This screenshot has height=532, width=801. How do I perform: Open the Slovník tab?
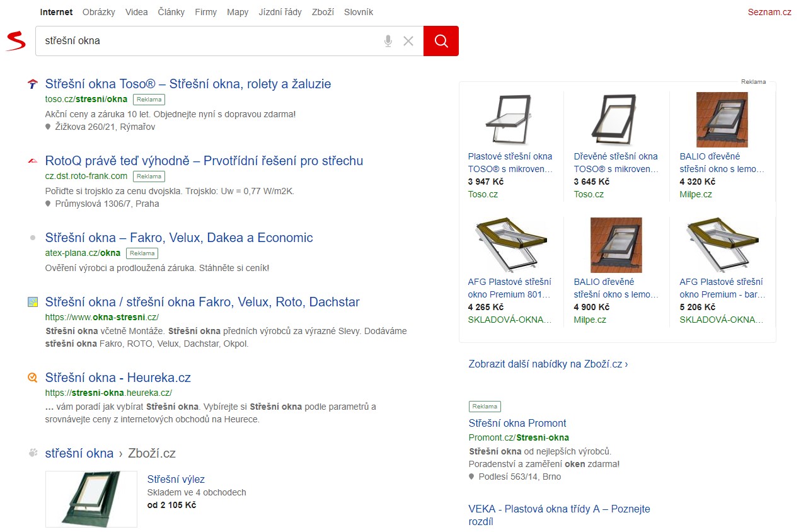click(359, 12)
